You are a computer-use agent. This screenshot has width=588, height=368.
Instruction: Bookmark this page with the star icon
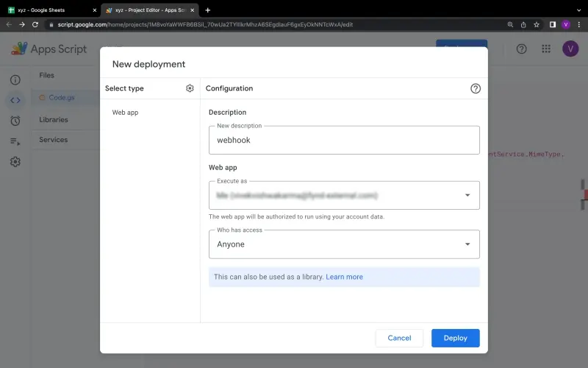tap(537, 24)
